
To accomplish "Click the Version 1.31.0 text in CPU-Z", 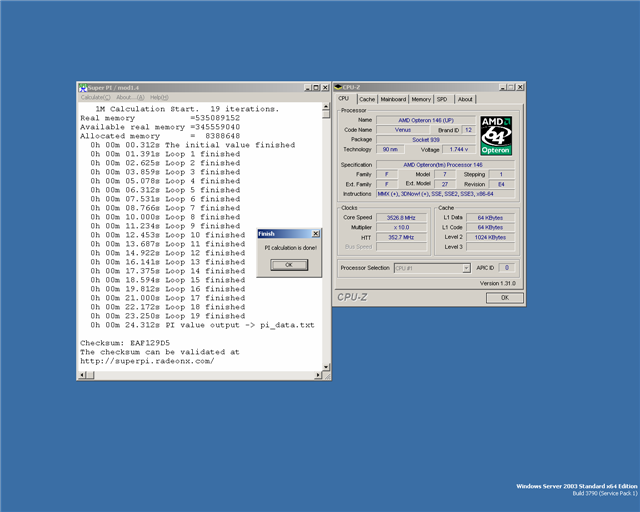I will pyautogui.click(x=498, y=283).
